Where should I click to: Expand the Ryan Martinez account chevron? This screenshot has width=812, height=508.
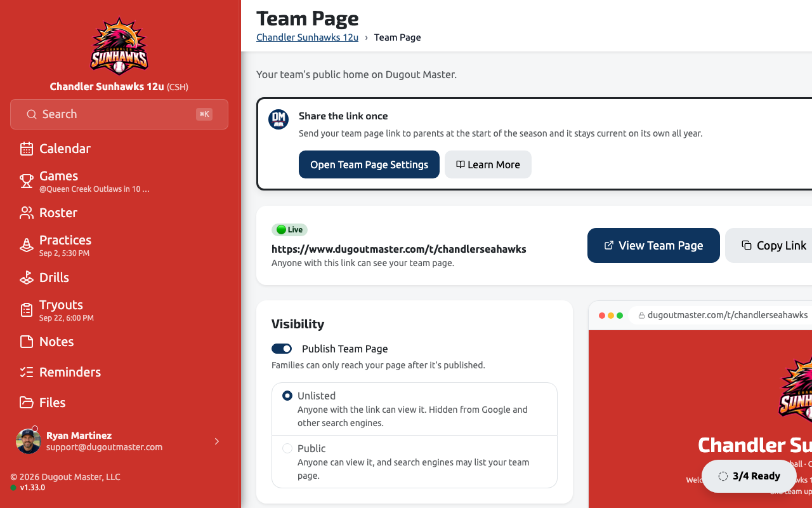point(217,441)
